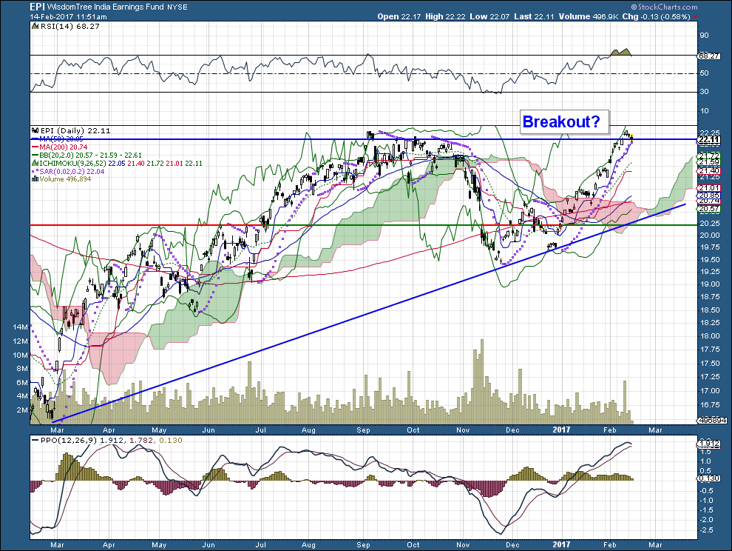Click the -2.5 PPO axis label
732x551 pixels.
(706, 530)
